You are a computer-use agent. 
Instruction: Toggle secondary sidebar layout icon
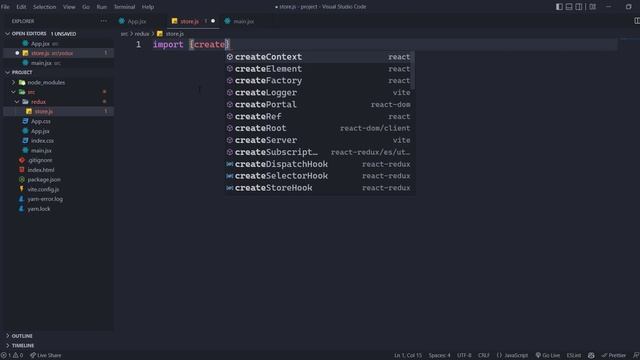point(579,7)
